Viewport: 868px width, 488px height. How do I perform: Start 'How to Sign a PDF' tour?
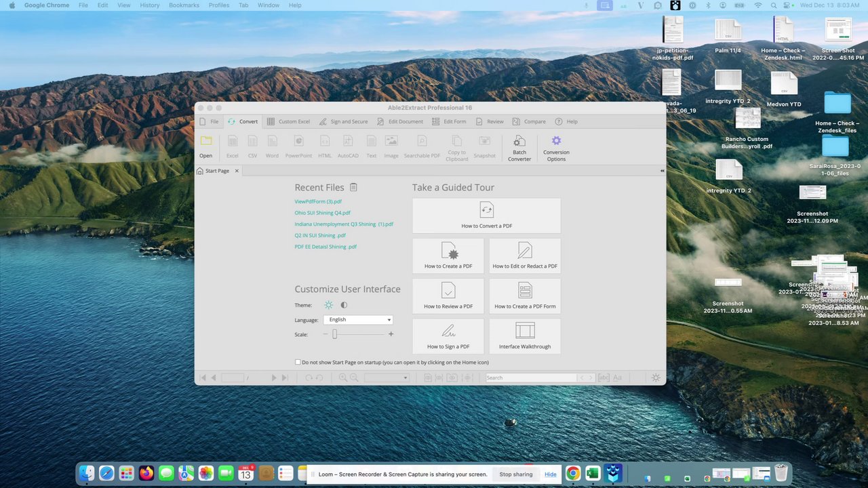point(448,336)
